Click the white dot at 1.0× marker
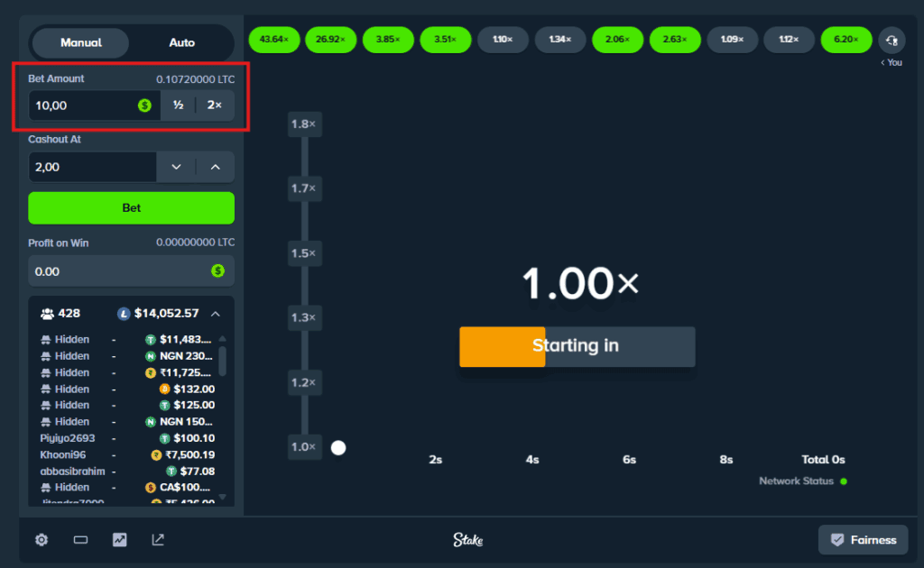The height and width of the screenshot is (568, 924). click(338, 446)
